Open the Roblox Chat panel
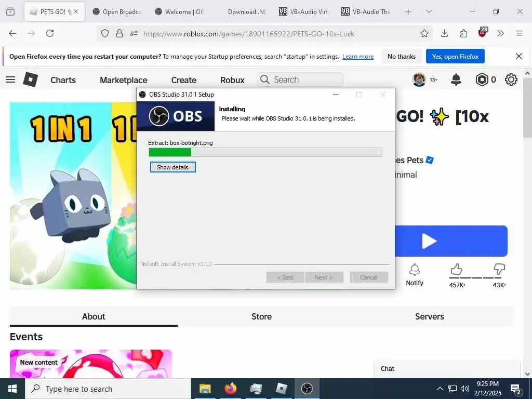This screenshot has width=532, height=399. point(447,369)
